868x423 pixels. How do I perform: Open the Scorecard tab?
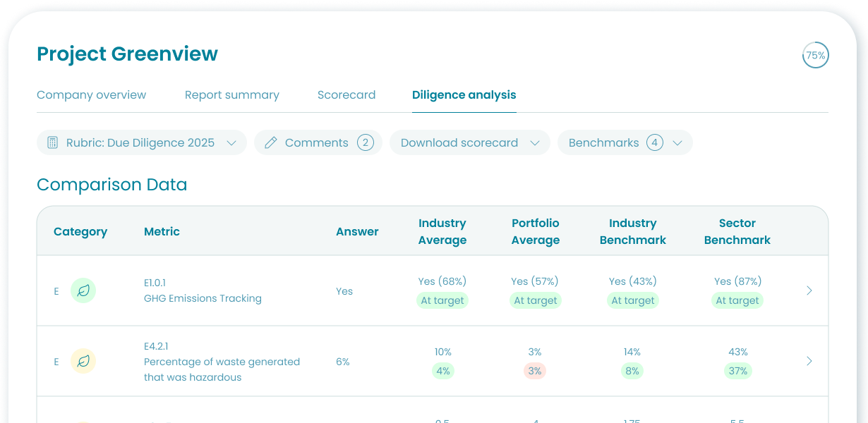[x=346, y=94]
